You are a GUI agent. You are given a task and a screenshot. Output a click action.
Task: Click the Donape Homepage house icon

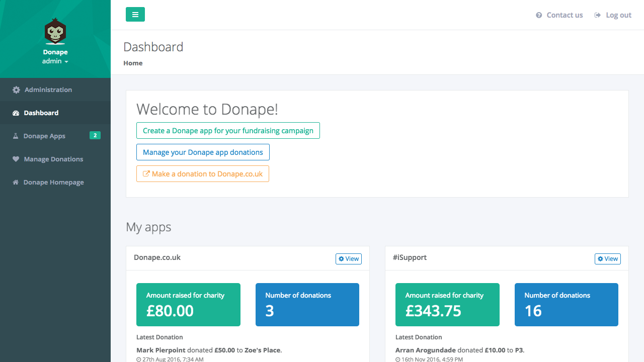click(16, 182)
